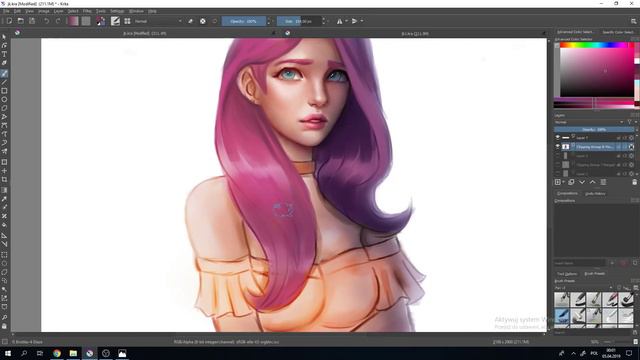Screen dimensions: 640x360
Task: Switch to Undo History tab
Action: click(x=595, y=193)
